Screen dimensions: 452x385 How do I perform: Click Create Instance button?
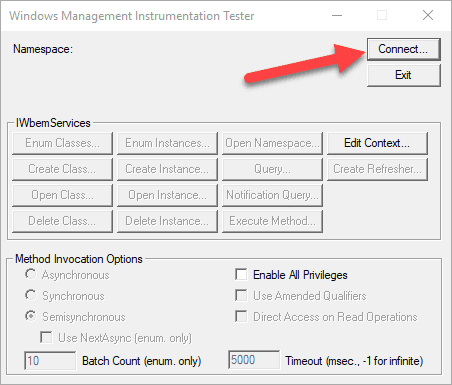(x=167, y=169)
